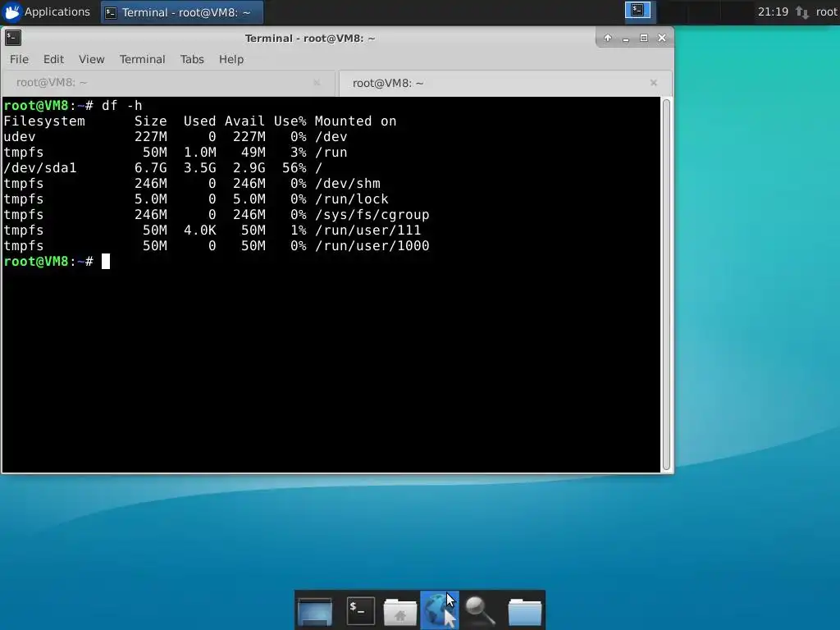
Task: Click the terminal cursor at the prompt
Action: pyautogui.click(x=106, y=262)
